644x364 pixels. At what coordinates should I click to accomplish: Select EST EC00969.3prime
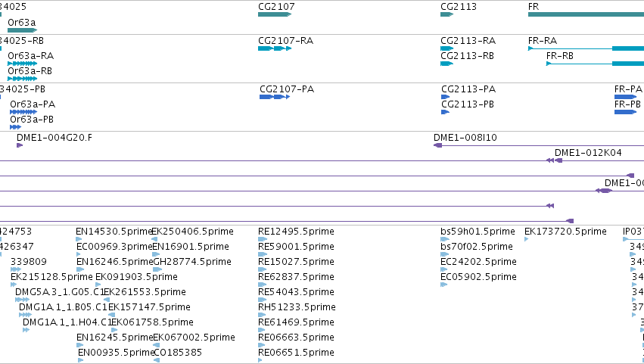pyautogui.click(x=79, y=254)
